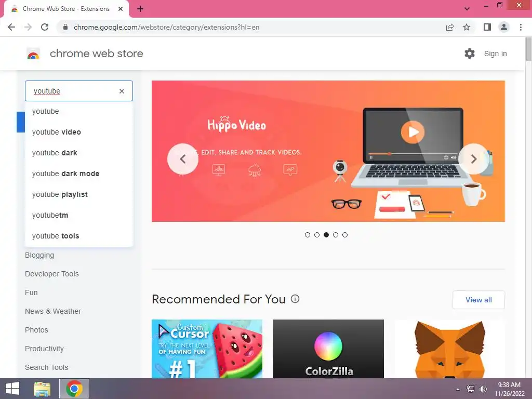Open the Custom Cursor extension card
Viewport: 532px width, 399px height.
point(207,349)
